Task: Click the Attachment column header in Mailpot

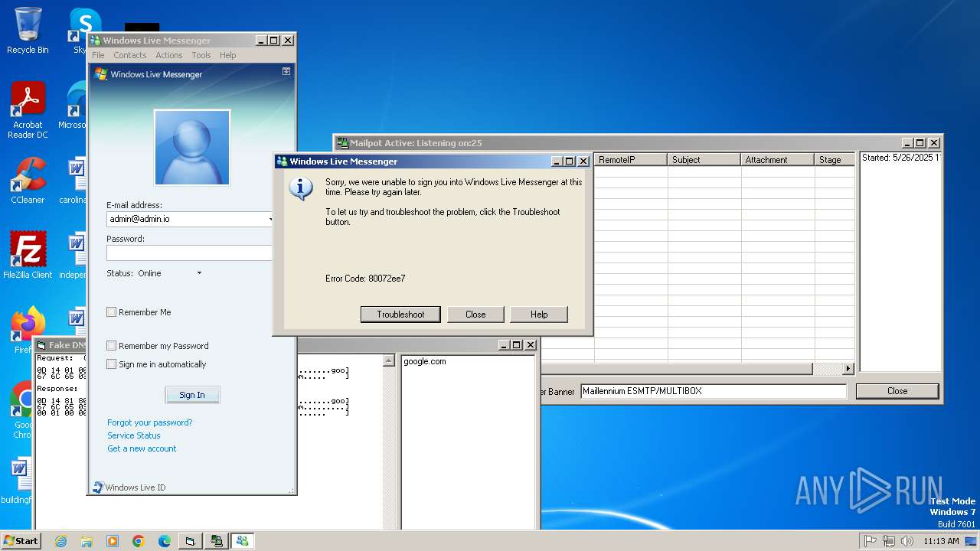Action: click(778, 160)
